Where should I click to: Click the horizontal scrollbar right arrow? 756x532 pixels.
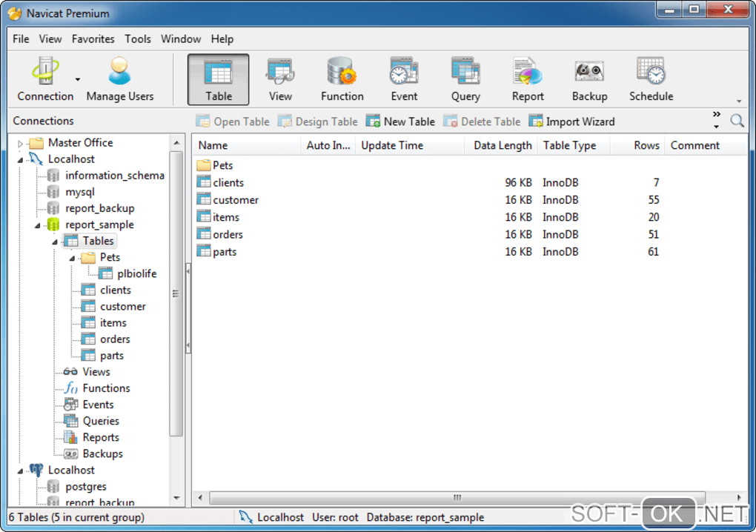pyautogui.click(x=739, y=497)
